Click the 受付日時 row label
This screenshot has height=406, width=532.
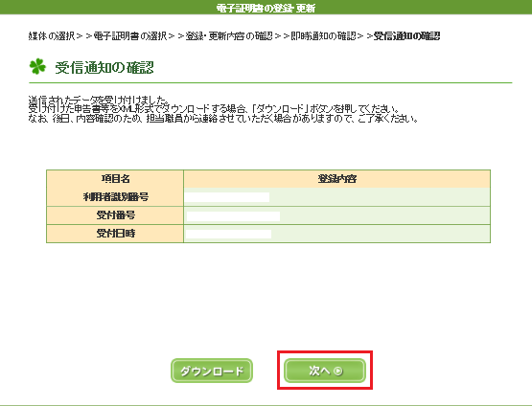click(x=115, y=234)
